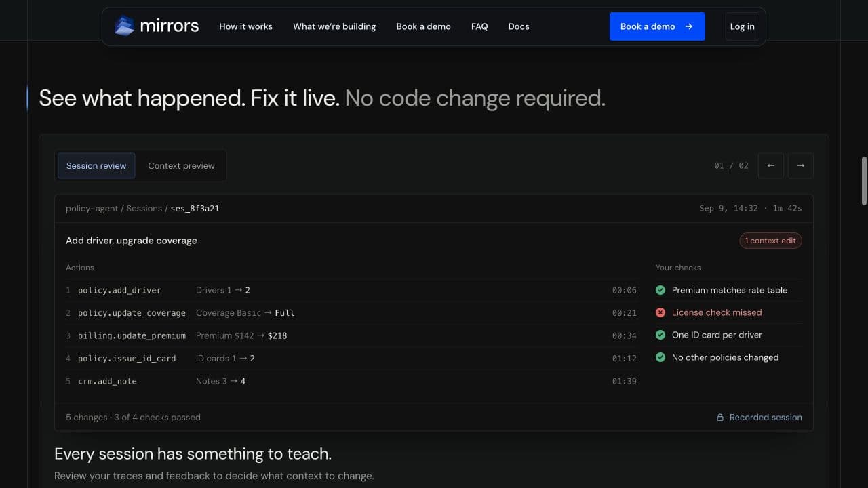The height and width of the screenshot is (488, 868).
Task: Click Sessions in the breadcrumb
Action: click(x=144, y=209)
